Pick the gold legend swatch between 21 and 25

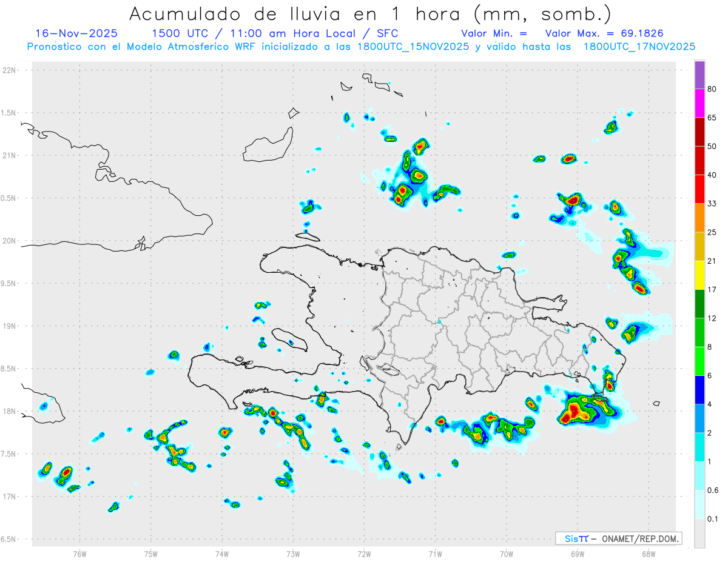tap(699, 246)
